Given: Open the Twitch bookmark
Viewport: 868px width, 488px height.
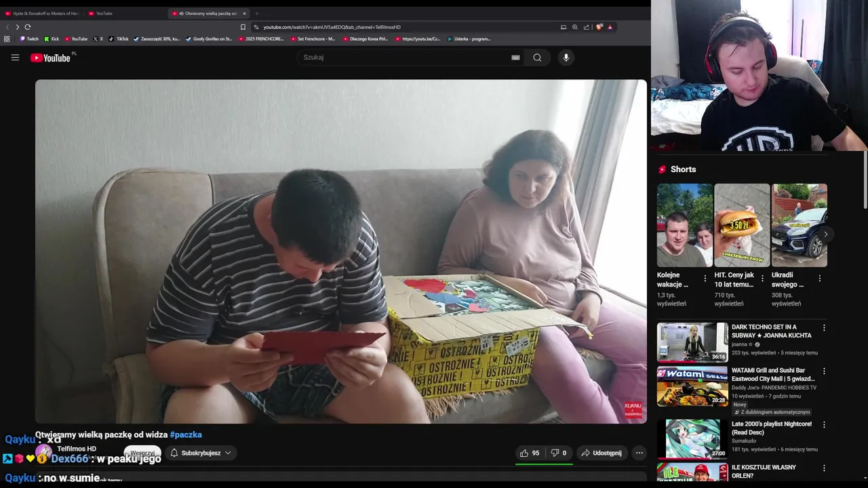Looking at the screenshot, I should click(29, 39).
